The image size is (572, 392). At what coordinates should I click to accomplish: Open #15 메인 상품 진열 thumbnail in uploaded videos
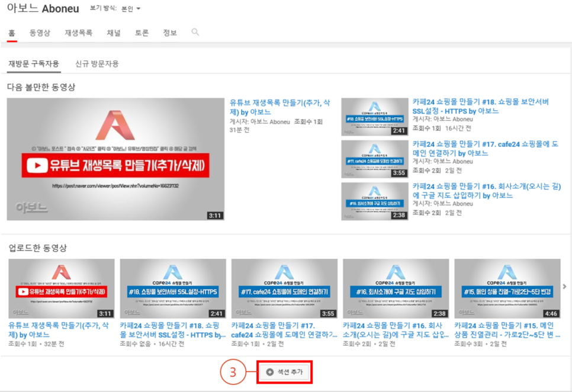(507, 288)
